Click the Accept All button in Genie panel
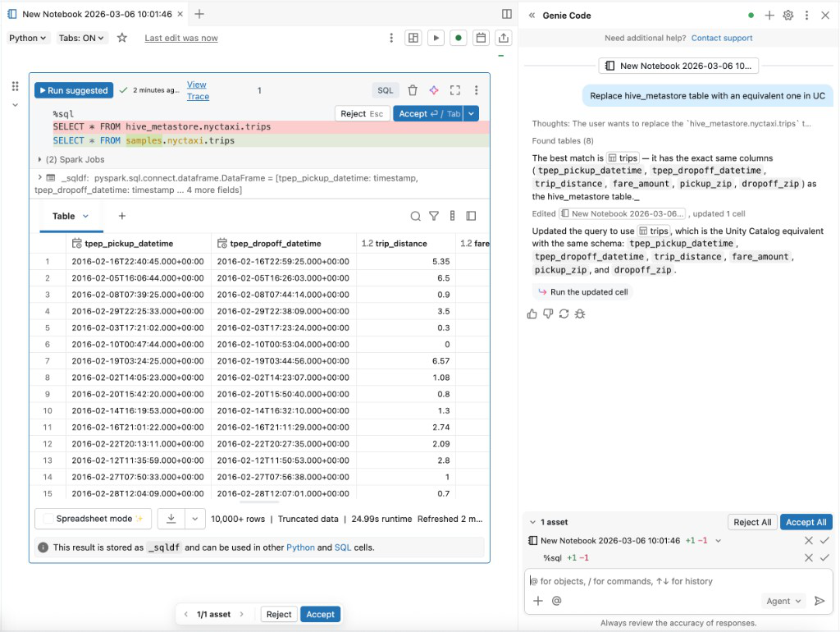 806,521
